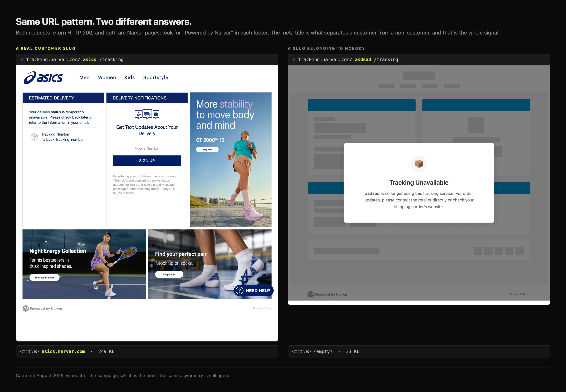Click the question mark icon in NEED HELP
566x392 pixels.
240,291
